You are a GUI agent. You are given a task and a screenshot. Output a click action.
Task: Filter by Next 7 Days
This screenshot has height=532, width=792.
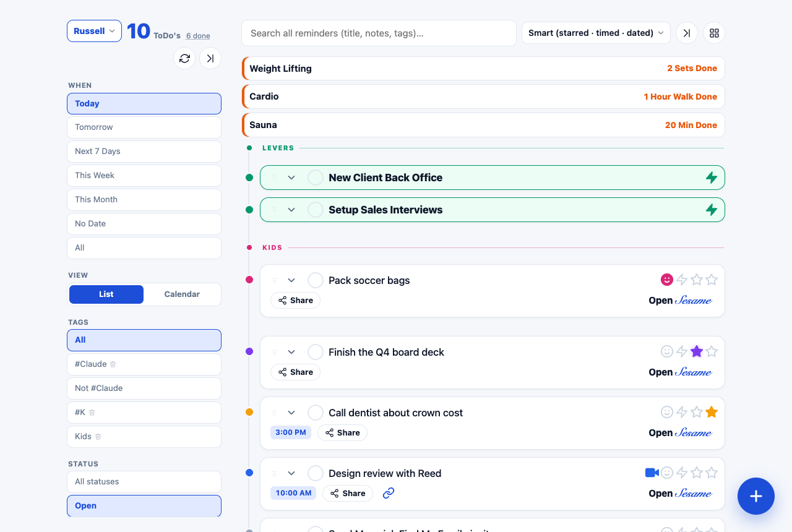pos(144,152)
